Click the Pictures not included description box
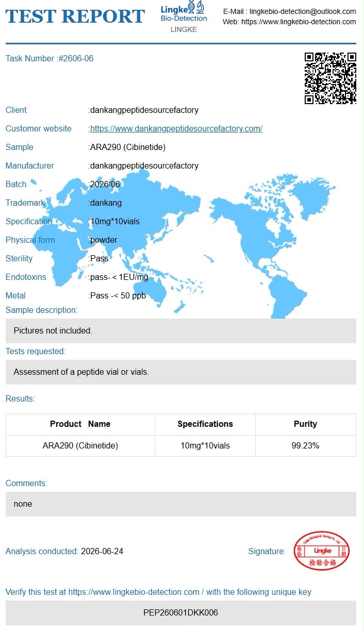This screenshot has height=632, width=364. (181, 331)
